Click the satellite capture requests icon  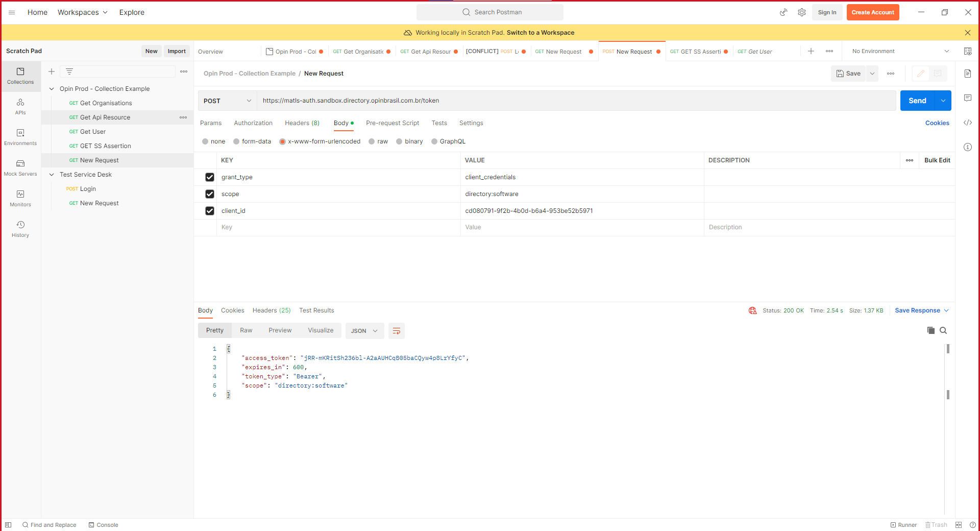[783, 12]
